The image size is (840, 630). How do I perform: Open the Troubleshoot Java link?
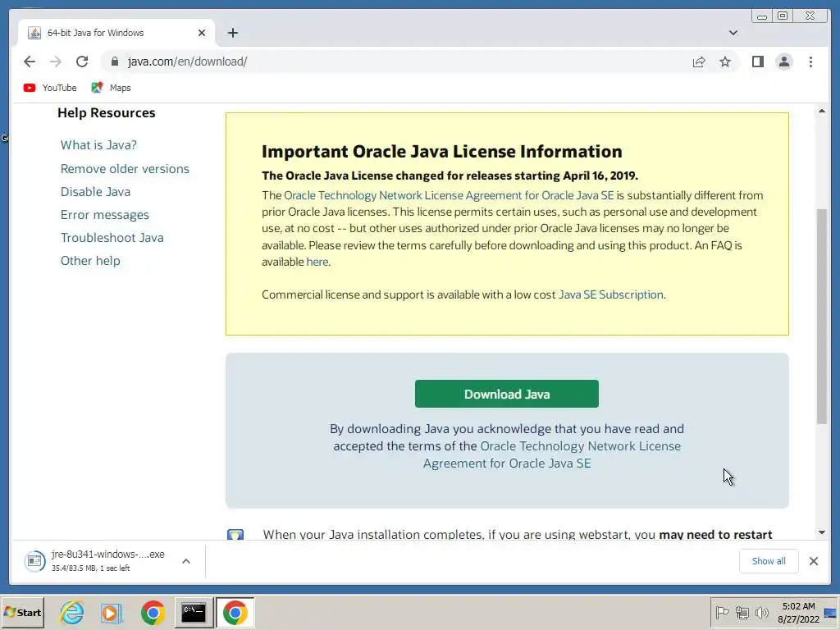[112, 237]
